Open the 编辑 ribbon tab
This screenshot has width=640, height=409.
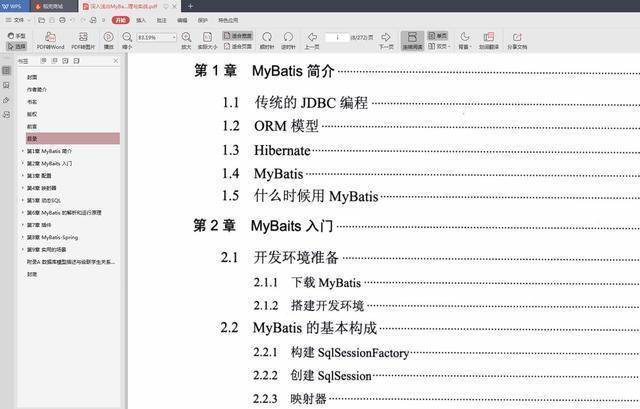pyautogui.click(x=182, y=20)
